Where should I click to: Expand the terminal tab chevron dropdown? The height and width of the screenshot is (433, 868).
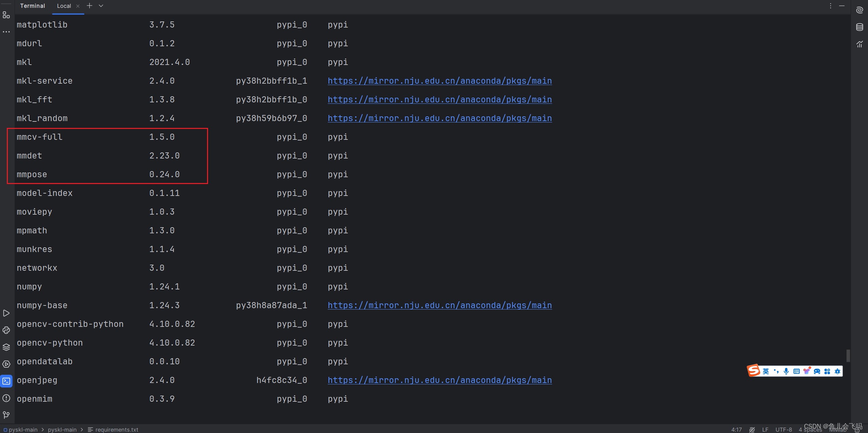(101, 6)
